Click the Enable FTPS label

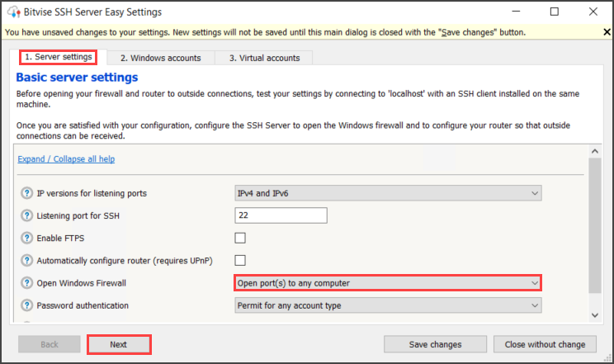[60, 239]
